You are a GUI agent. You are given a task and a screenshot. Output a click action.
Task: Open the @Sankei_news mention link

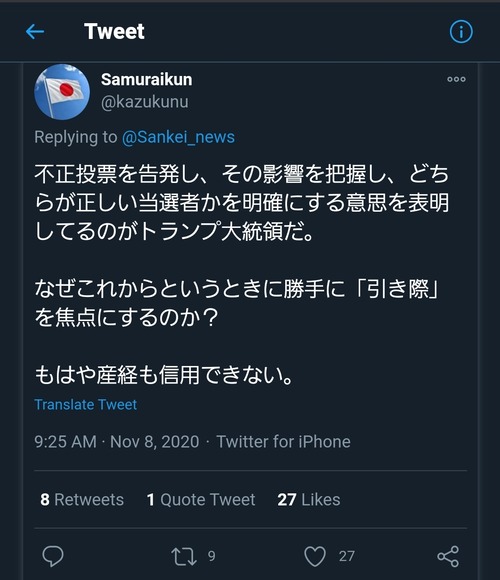tap(178, 137)
